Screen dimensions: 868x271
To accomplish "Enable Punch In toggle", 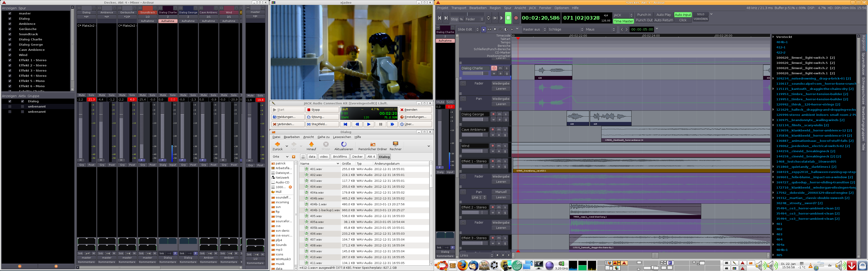I will tap(644, 15).
